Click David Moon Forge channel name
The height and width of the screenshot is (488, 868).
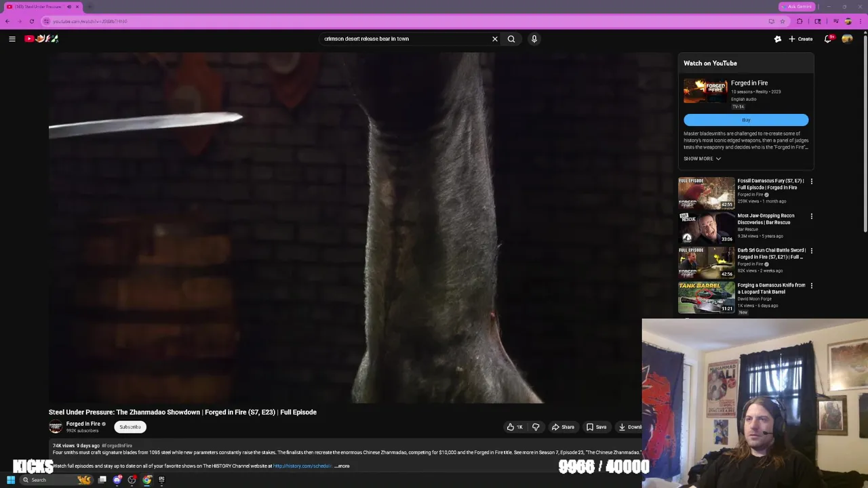click(754, 299)
